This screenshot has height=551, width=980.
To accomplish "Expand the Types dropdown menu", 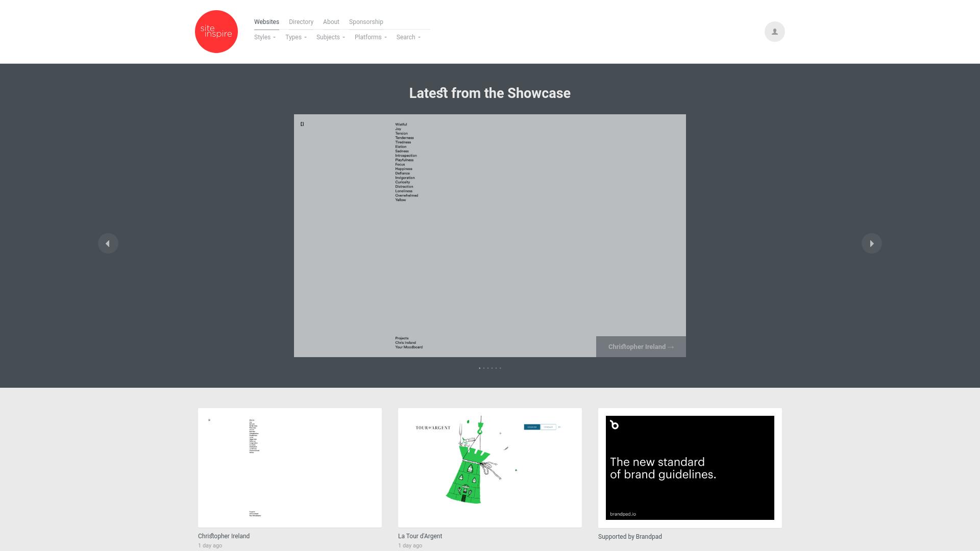I will pyautogui.click(x=296, y=37).
